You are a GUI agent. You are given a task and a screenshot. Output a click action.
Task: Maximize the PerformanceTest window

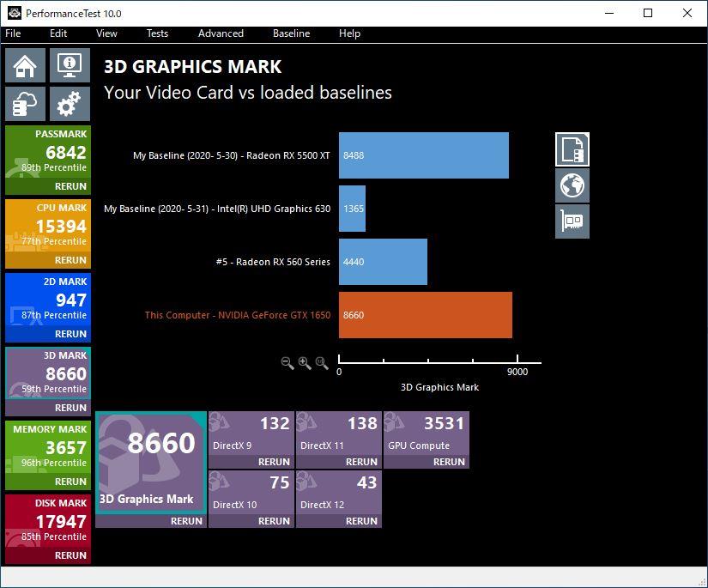648,13
